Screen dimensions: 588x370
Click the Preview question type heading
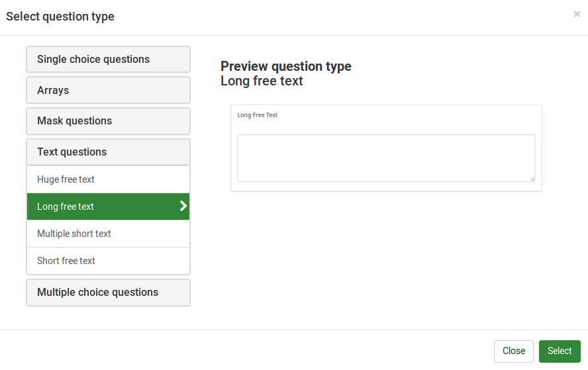pos(285,66)
